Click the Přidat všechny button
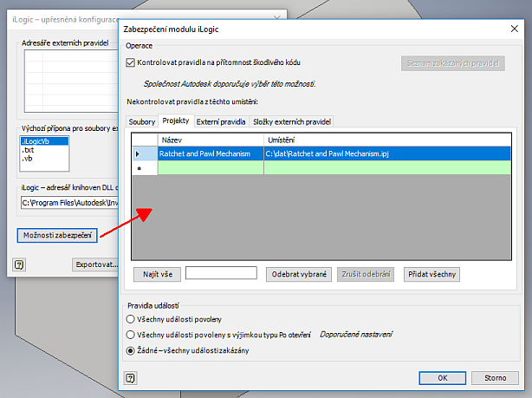The width and height of the screenshot is (532, 398). coord(431,274)
